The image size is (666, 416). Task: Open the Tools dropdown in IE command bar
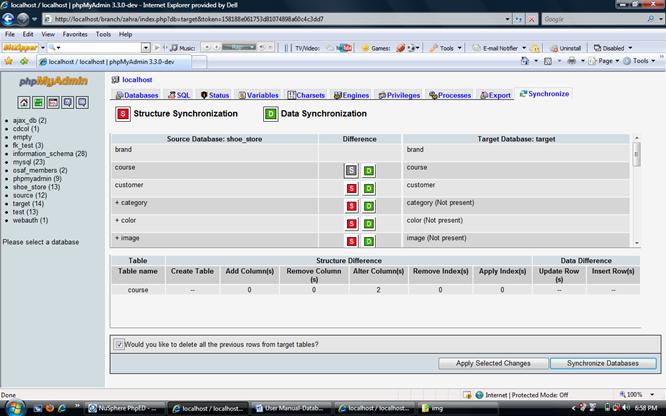tap(641, 61)
